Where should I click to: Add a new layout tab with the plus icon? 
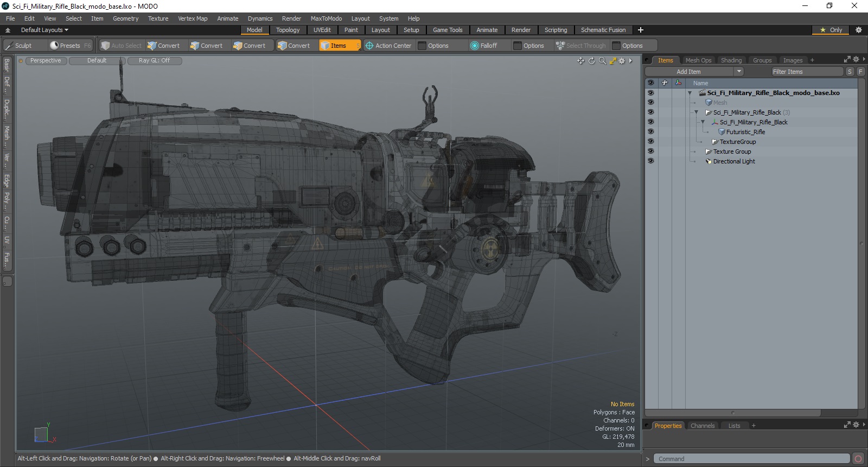641,30
